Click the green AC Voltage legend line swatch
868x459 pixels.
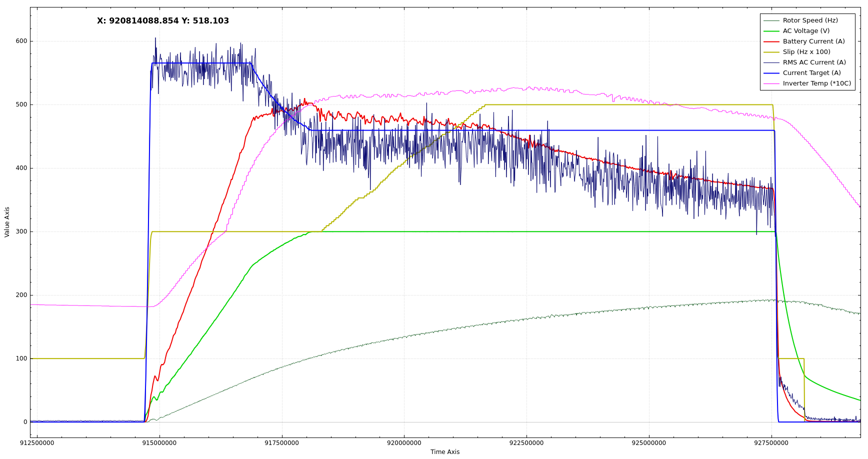click(771, 31)
